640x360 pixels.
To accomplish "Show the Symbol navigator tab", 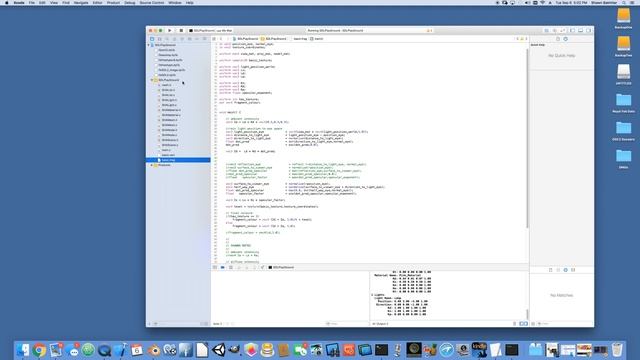I will pyautogui.click(x=159, y=39).
